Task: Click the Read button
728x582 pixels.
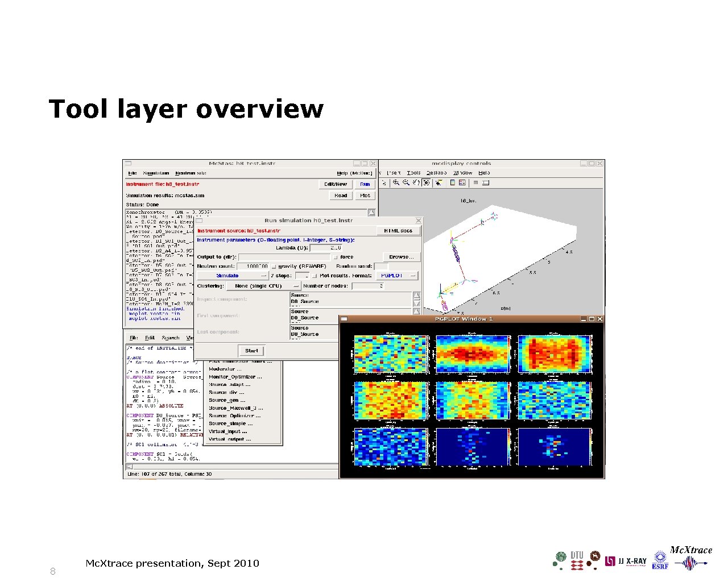Action: point(341,196)
